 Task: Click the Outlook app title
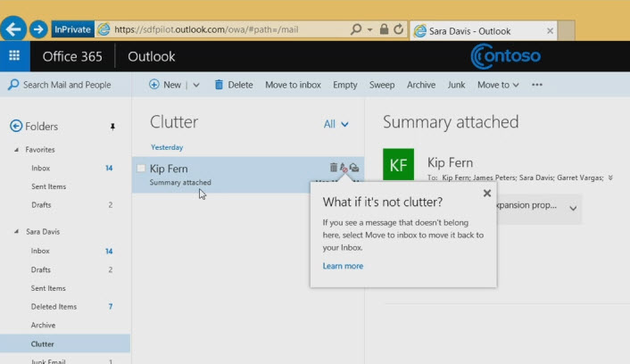click(152, 56)
